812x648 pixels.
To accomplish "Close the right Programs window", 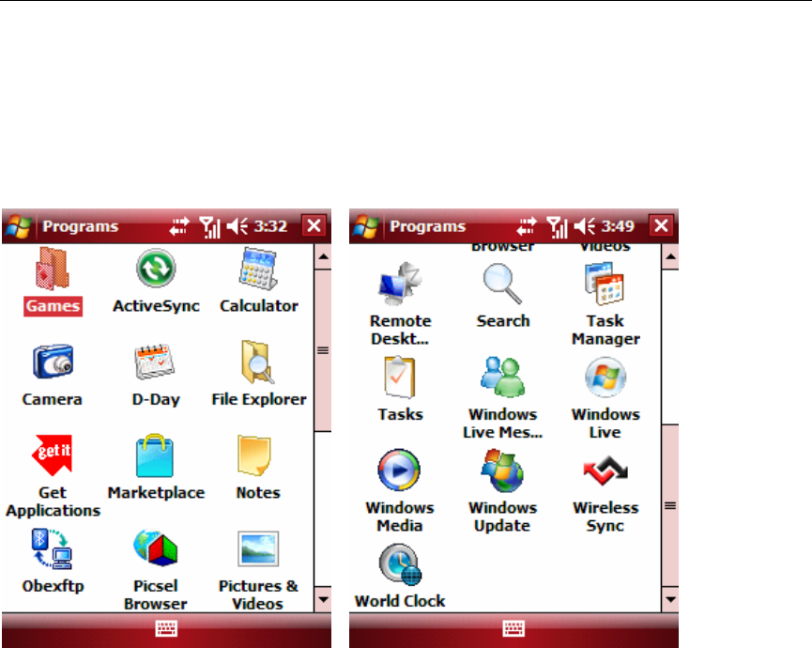I will (x=661, y=225).
